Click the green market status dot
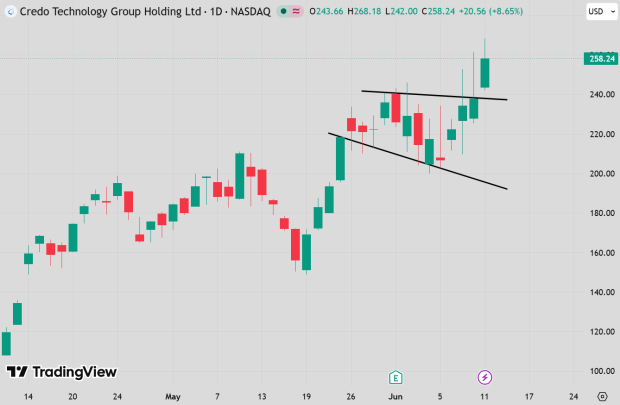 283,11
